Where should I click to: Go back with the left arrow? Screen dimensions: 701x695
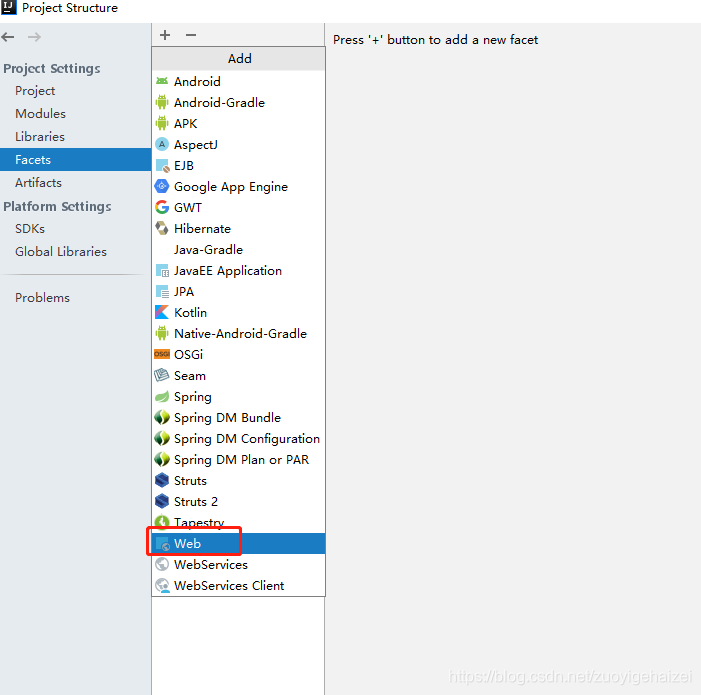pyautogui.click(x=8, y=37)
